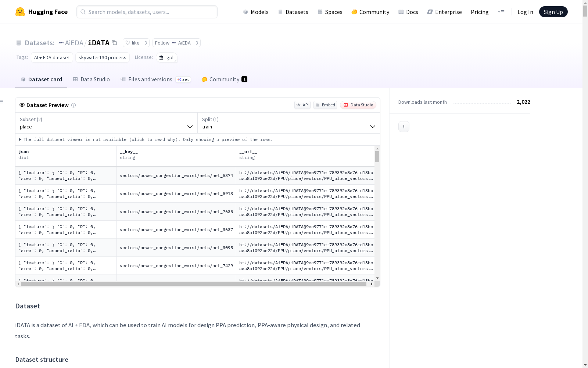The height and width of the screenshot is (368, 588).
Task: Toggle the table of contents sidebar icon
Action: (2, 102)
